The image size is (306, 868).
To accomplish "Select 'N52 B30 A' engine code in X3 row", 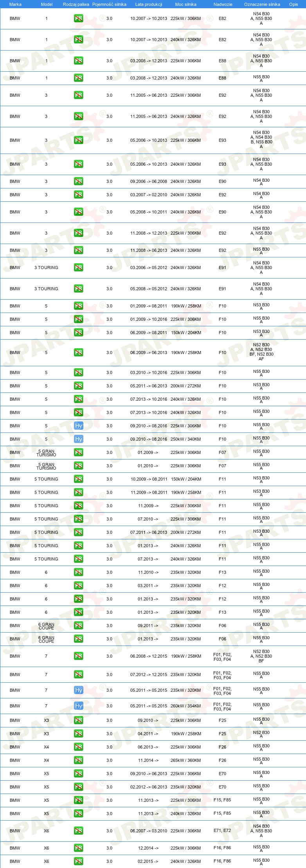I will [x=261, y=734].
